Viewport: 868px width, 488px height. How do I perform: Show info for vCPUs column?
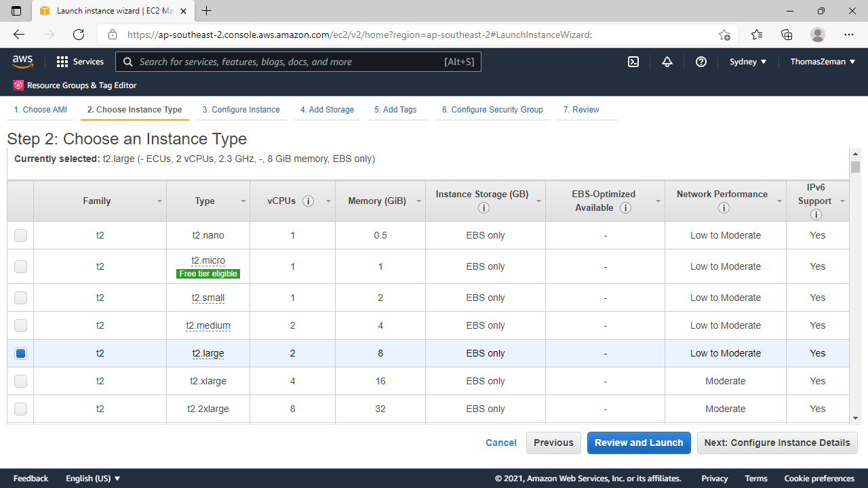[x=308, y=201]
